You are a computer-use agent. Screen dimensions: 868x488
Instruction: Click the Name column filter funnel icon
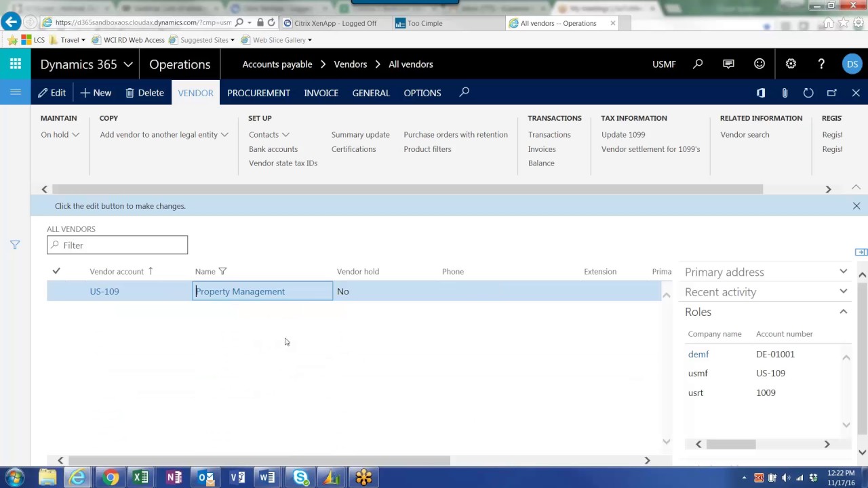[222, 271]
